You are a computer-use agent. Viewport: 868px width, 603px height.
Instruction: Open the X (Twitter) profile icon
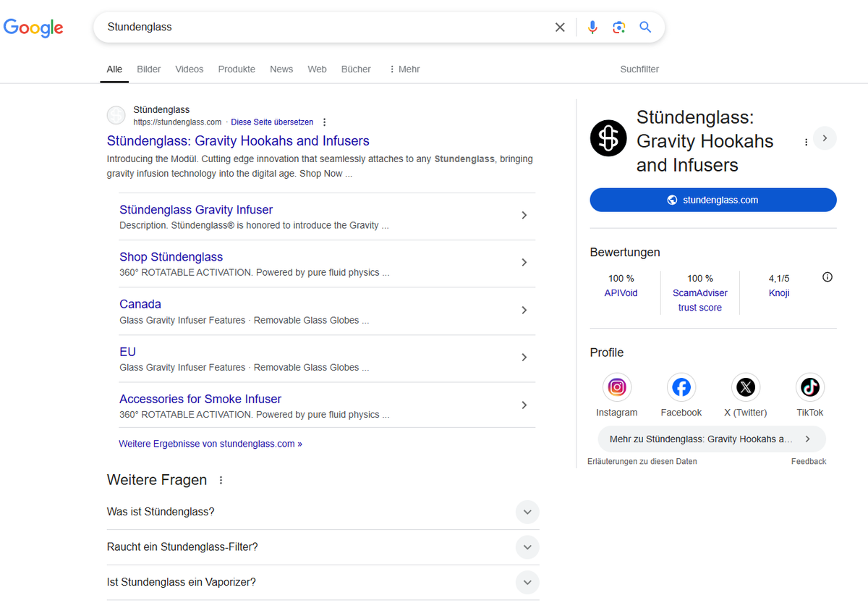pyautogui.click(x=746, y=387)
